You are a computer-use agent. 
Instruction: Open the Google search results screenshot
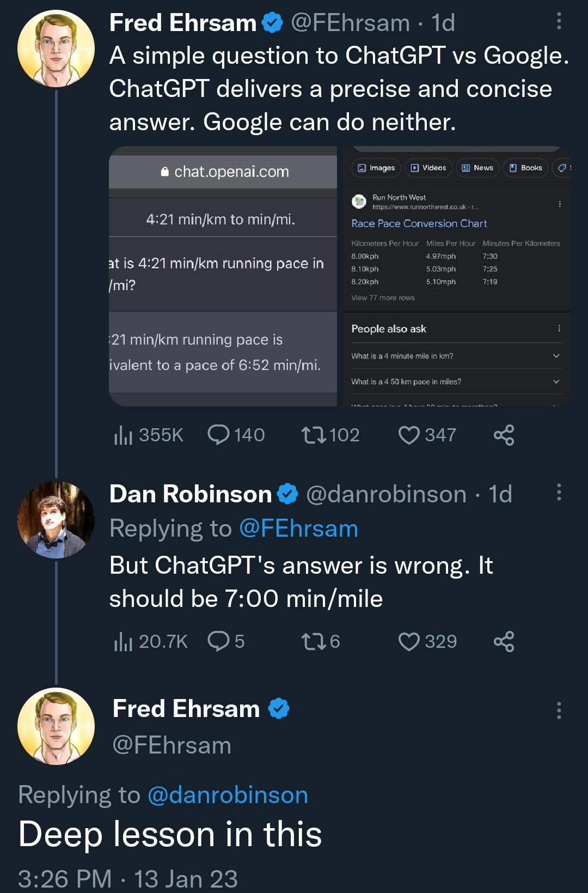[456, 276]
